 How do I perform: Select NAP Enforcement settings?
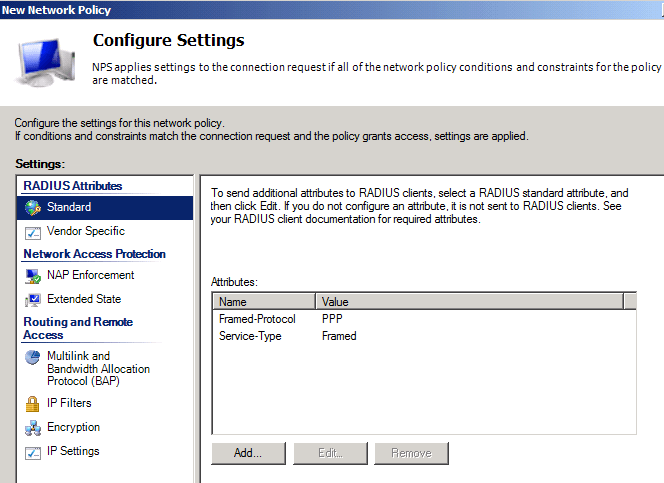pyautogui.click(x=90, y=275)
